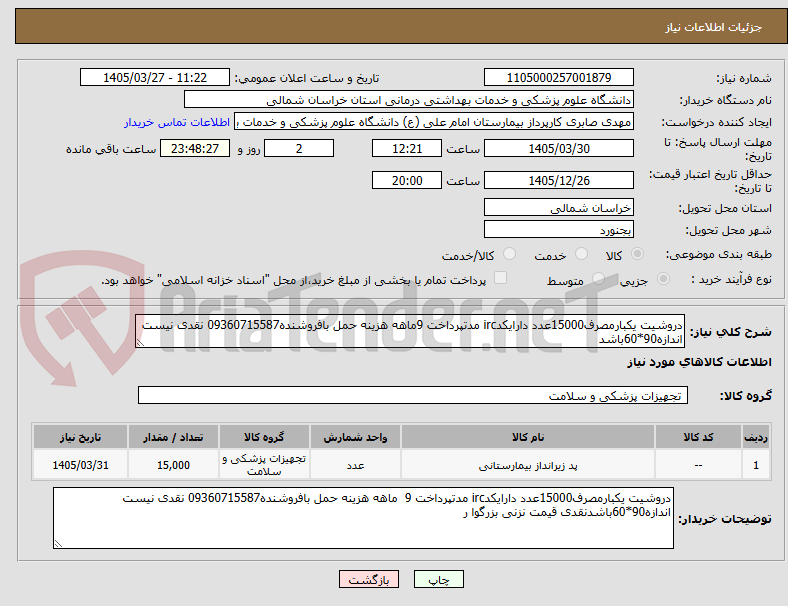
Task: Click the announcement date field 1405/03/27 - 11:22
Action: pyautogui.click(x=155, y=77)
